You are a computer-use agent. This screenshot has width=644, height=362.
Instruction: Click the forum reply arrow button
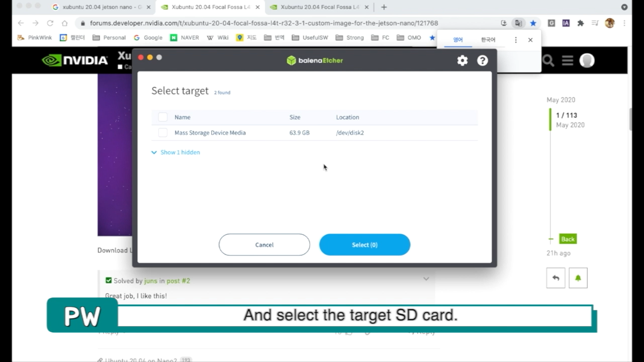(556, 278)
